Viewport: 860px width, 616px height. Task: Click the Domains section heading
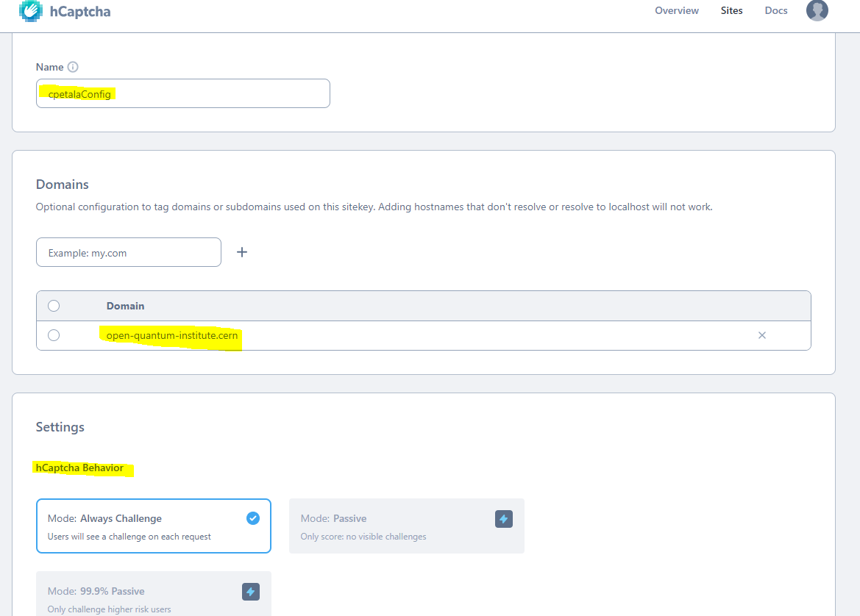[63, 185]
